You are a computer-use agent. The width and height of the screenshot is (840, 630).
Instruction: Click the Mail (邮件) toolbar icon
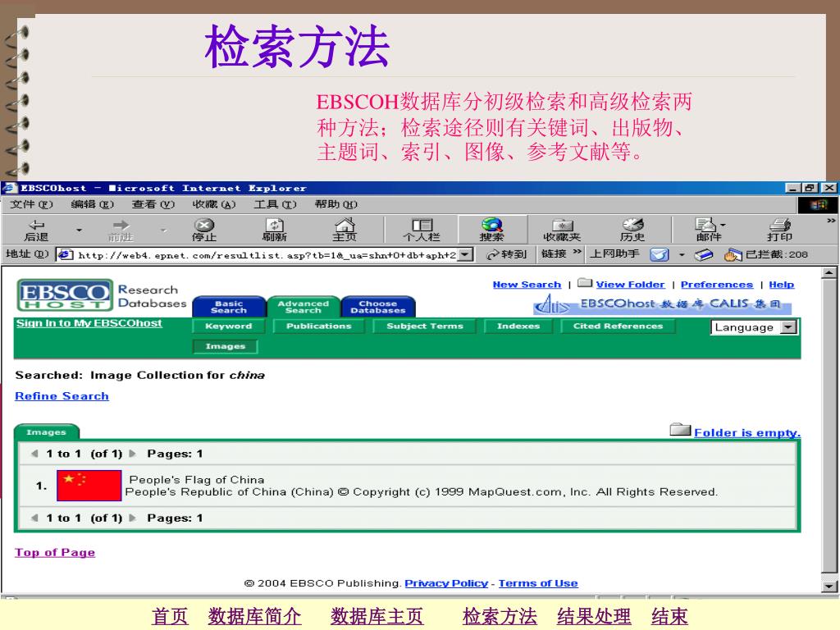705,224
